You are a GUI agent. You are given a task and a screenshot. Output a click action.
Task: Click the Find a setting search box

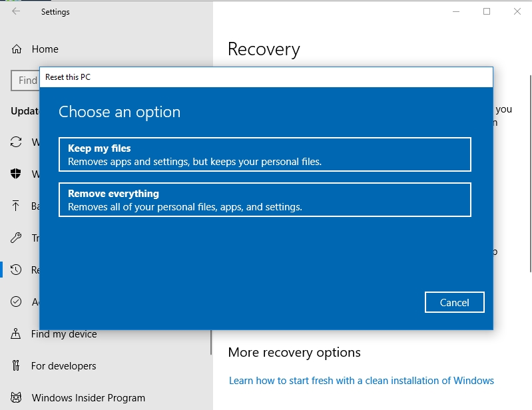[x=25, y=81]
